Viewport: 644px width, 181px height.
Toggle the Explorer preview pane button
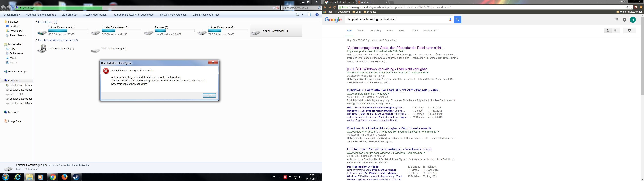[x=309, y=15]
